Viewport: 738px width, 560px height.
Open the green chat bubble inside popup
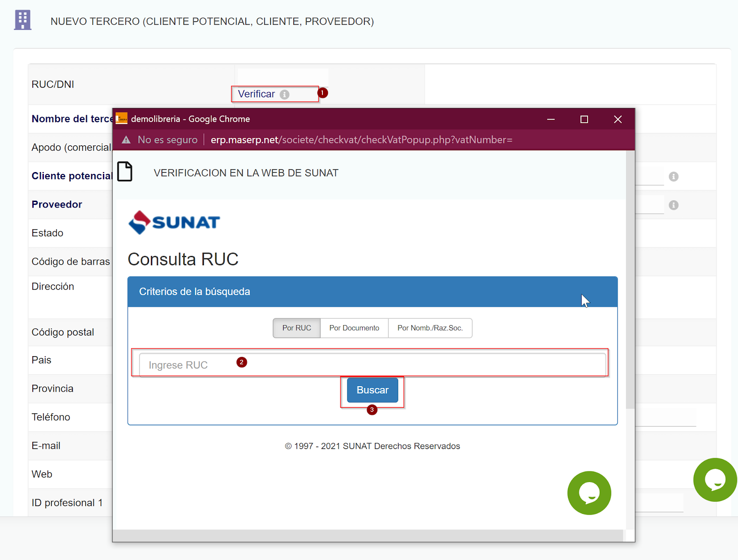coord(589,493)
